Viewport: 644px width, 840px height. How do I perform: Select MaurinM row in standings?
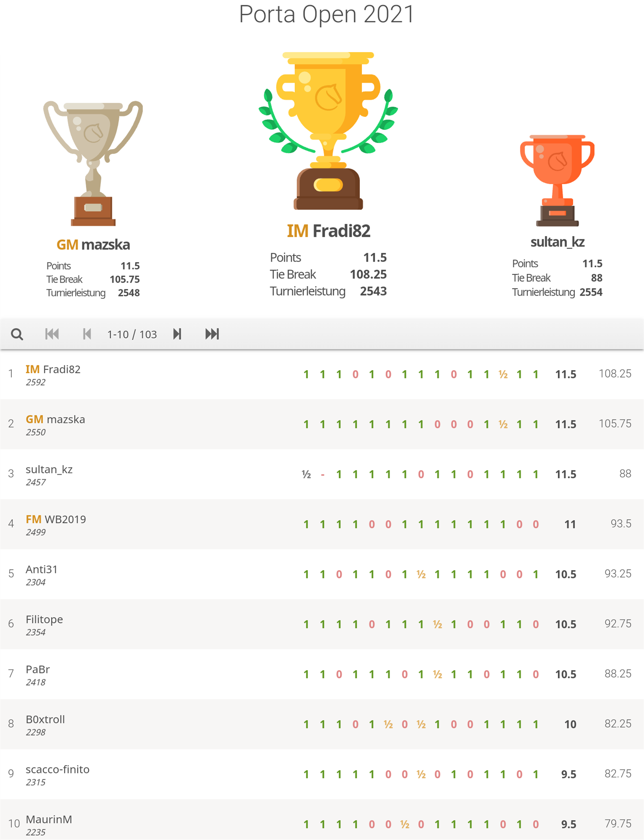(49, 819)
